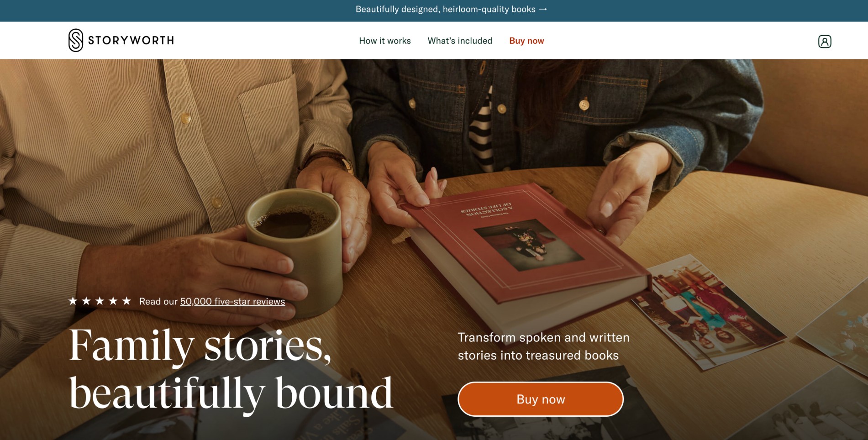Screen dimensions: 868x440
Task: Click the cover photo on the red book
Action: [529, 245]
